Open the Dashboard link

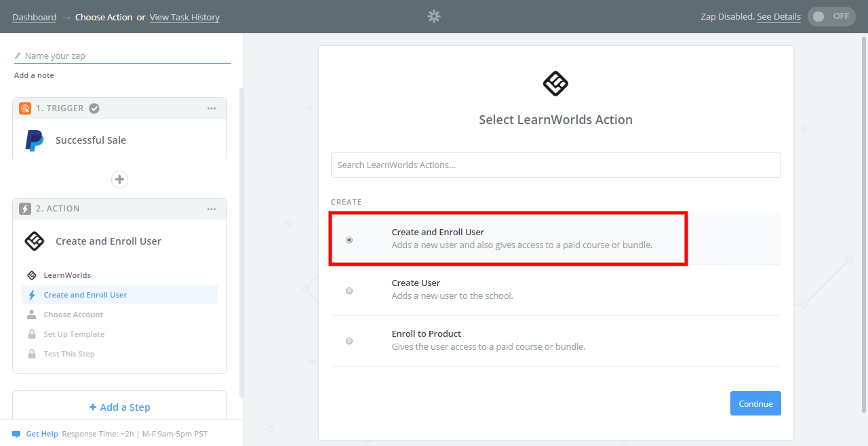pyautogui.click(x=34, y=17)
